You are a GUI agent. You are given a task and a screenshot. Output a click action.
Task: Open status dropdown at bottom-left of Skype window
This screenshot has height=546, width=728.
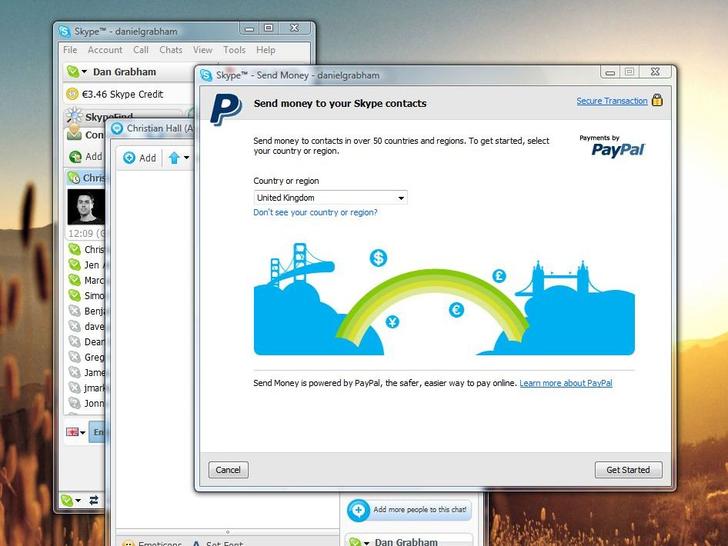(x=71, y=500)
